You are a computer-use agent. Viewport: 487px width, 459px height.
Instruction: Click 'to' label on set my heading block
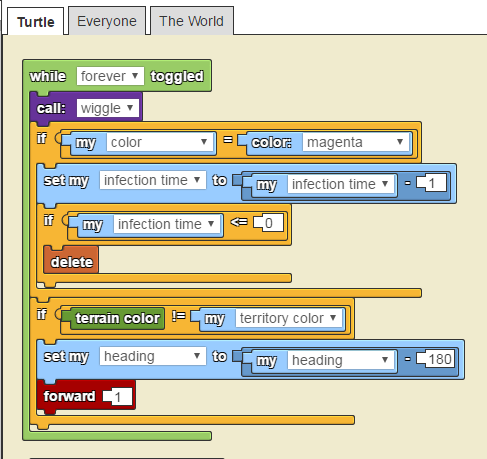click(220, 356)
